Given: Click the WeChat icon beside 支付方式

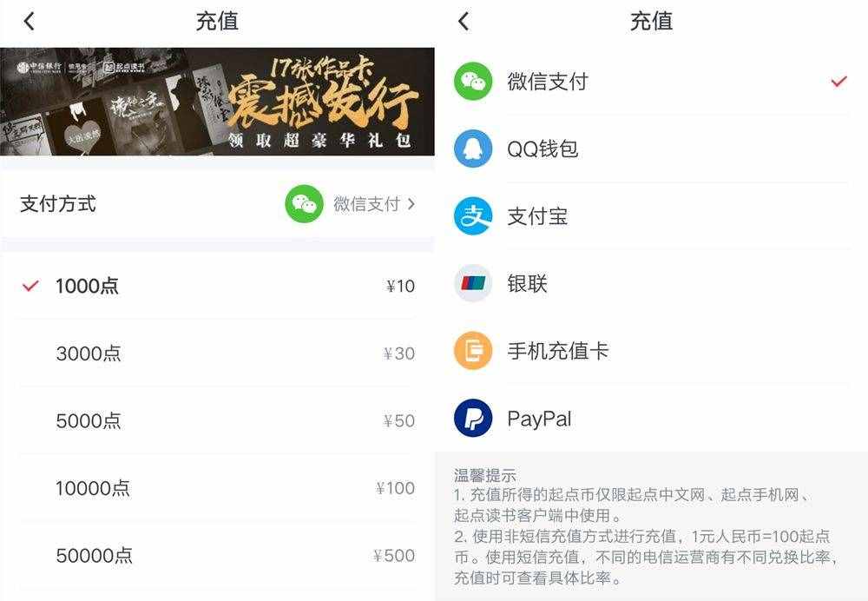Looking at the screenshot, I should coord(305,204).
